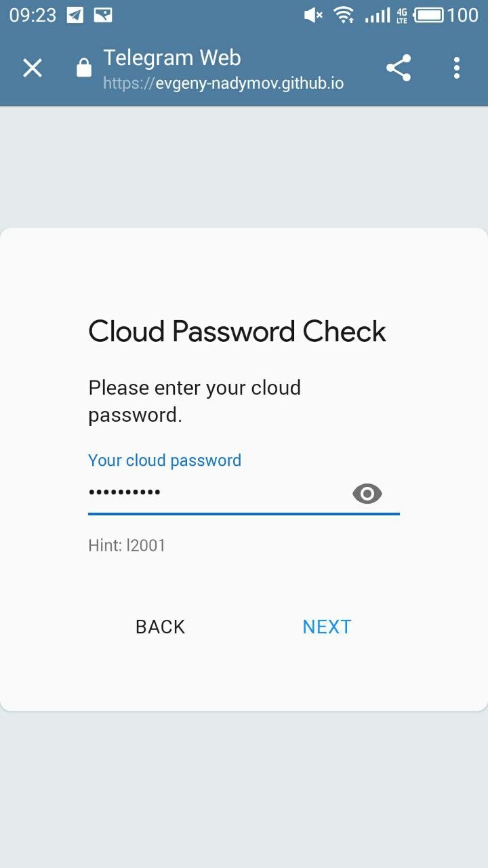Tap the Telegram notification icon in status bar
This screenshot has width=488, height=868.
pyautogui.click(x=75, y=15)
